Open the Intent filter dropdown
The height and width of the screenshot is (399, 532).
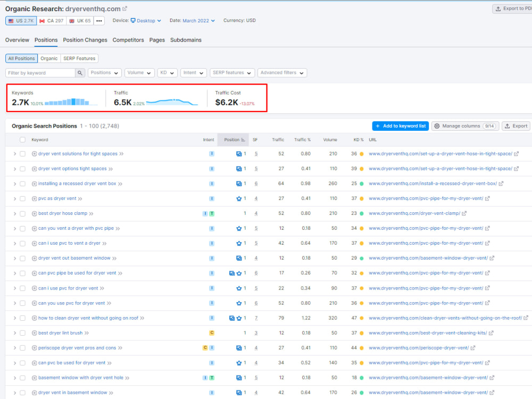[194, 73]
